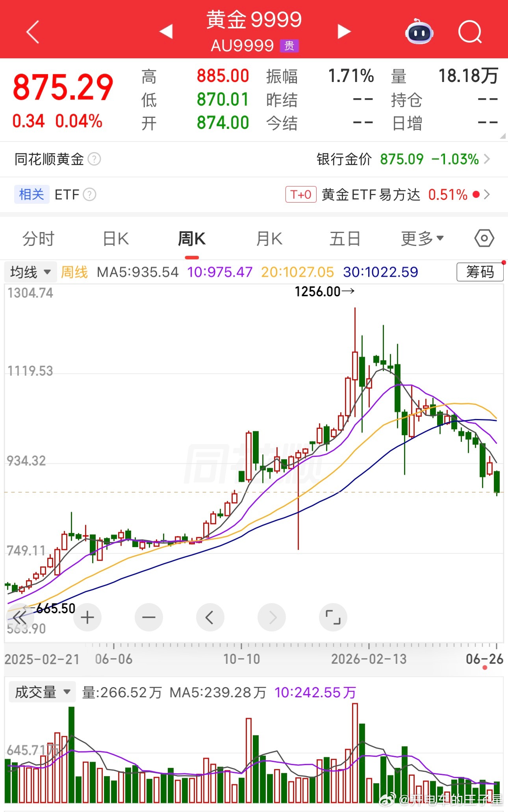Open the 均线 indicator dropdown
The height and width of the screenshot is (812, 508).
(x=31, y=272)
